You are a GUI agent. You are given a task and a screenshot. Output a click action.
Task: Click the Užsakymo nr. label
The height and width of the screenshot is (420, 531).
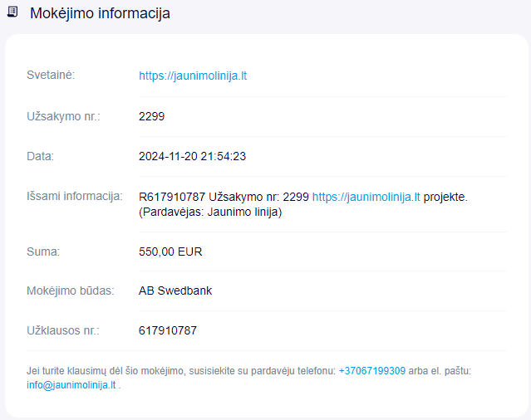[x=63, y=116]
